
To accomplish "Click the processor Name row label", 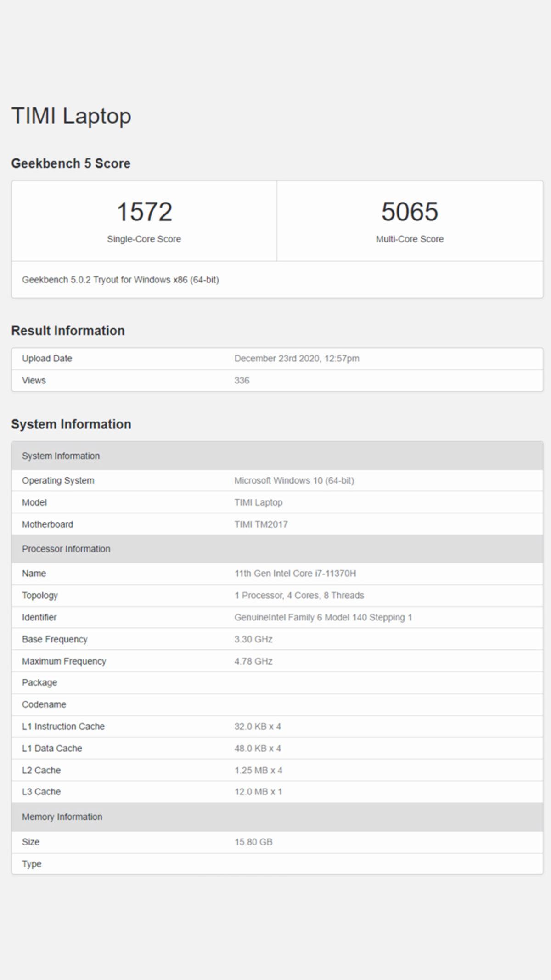I will pyautogui.click(x=34, y=574).
